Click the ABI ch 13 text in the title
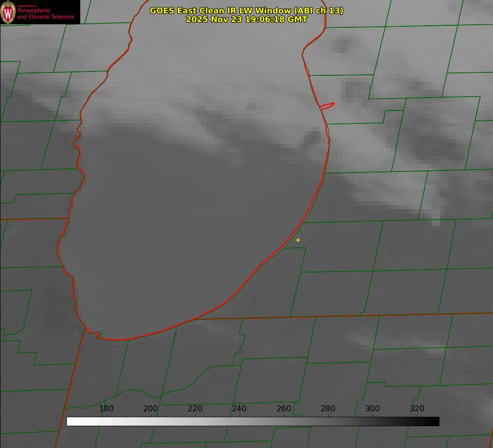 coord(318,10)
